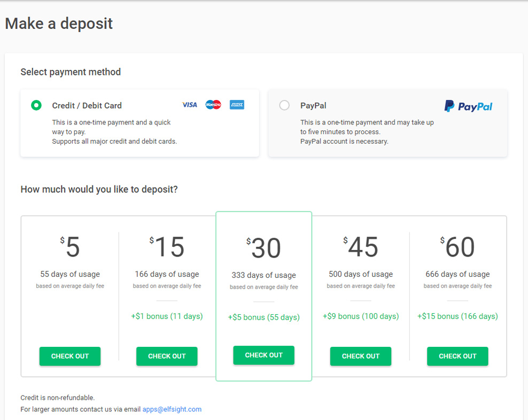Check out the $15 deposit
Screen dimensions: 528x420
pos(167,356)
